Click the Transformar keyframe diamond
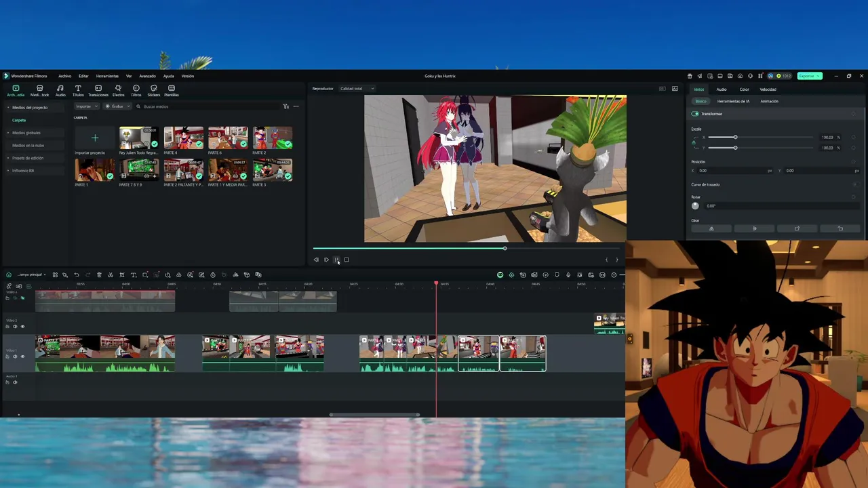This screenshot has width=868, height=488. [854, 114]
